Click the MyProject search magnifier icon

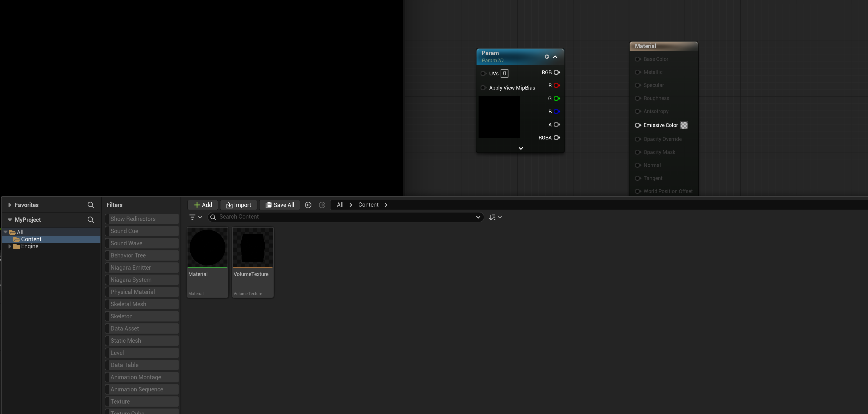(91, 220)
